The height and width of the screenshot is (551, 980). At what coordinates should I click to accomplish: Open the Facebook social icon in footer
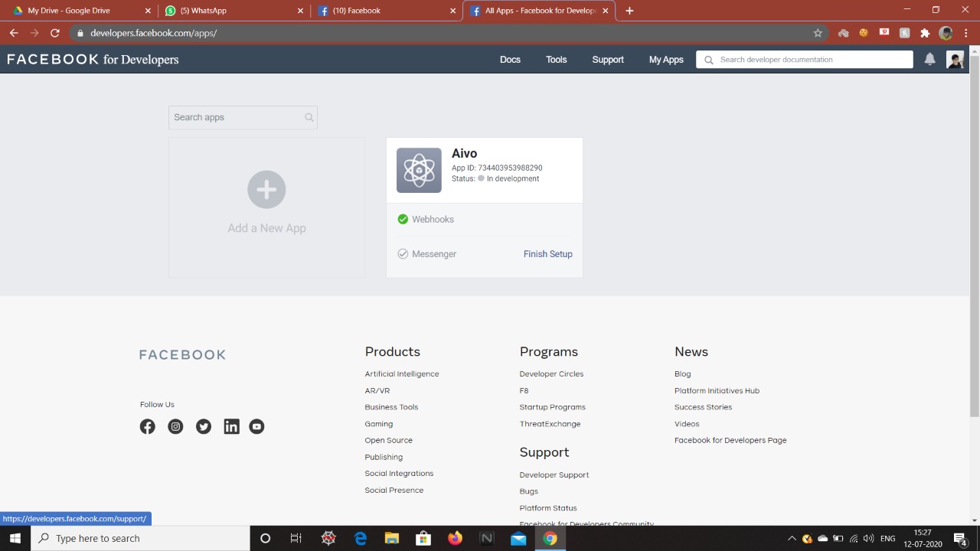pos(148,426)
